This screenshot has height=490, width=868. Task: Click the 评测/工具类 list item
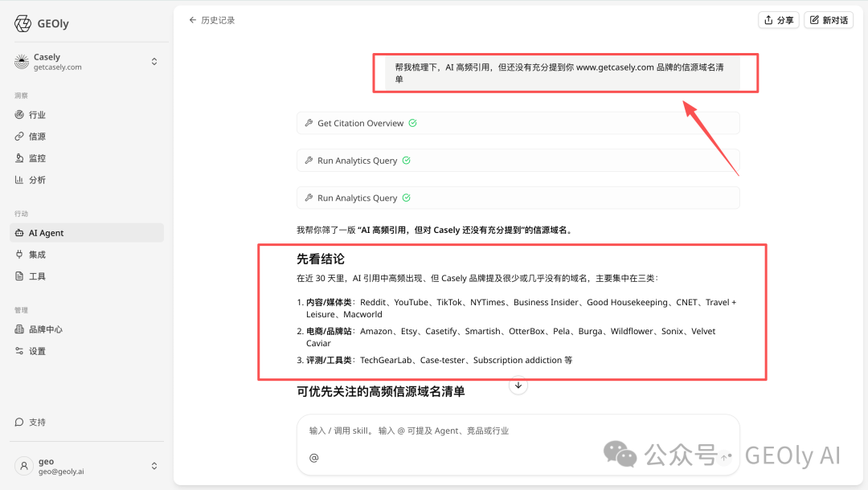[x=435, y=360]
